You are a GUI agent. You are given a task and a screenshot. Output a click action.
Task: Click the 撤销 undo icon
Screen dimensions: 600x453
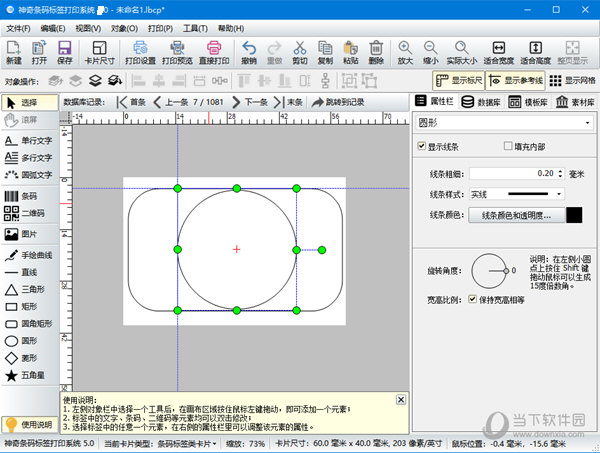249,52
